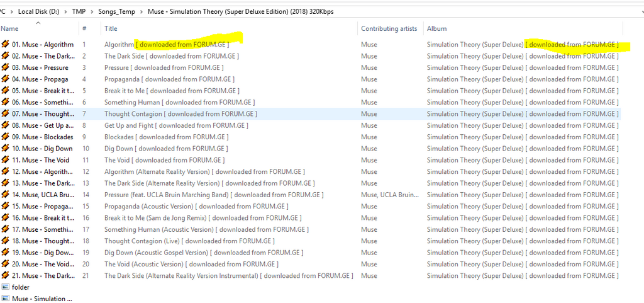
Task: Click title Algorithm [ downloaded from FORUM.GE ]
Action: (x=167, y=44)
